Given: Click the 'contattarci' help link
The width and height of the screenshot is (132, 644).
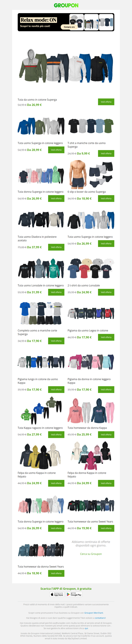Looking at the screenshot, I should [100, 618].
